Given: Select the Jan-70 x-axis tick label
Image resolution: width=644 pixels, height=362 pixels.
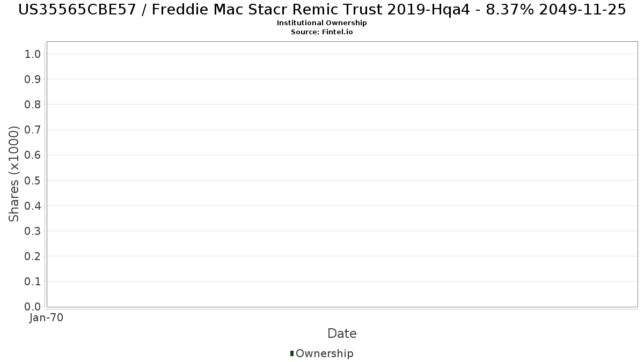Looking at the screenshot, I should tap(47, 317).
